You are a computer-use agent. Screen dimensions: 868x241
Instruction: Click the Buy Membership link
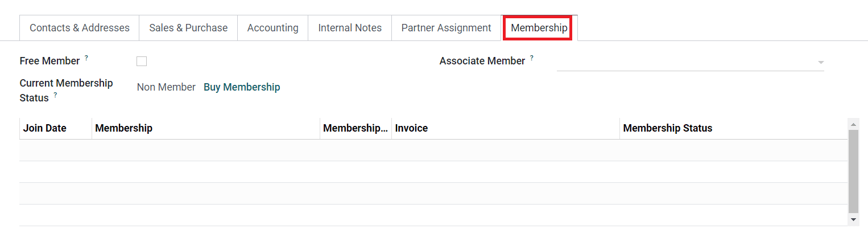click(242, 87)
